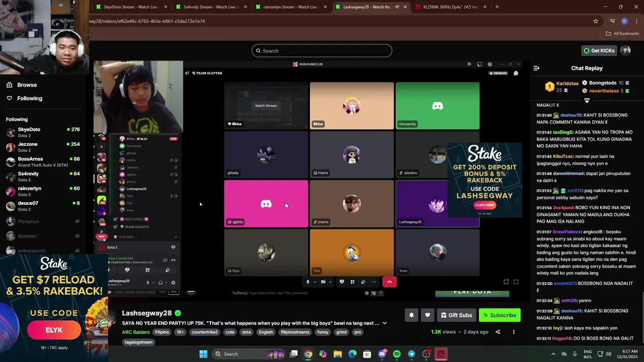Open Following in the Kick sidebar
Viewport: 644px width, 362px height.
(29, 99)
